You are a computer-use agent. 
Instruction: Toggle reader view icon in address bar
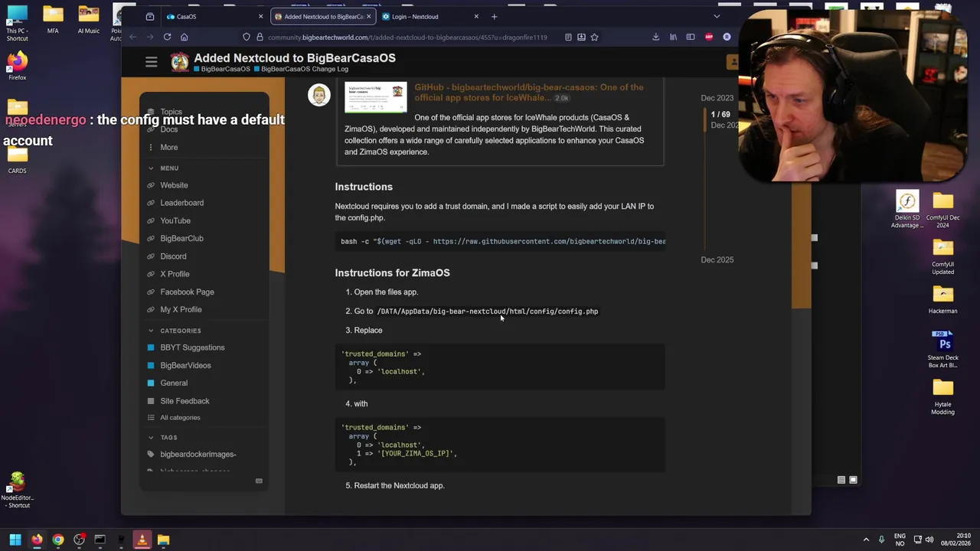[x=568, y=37]
